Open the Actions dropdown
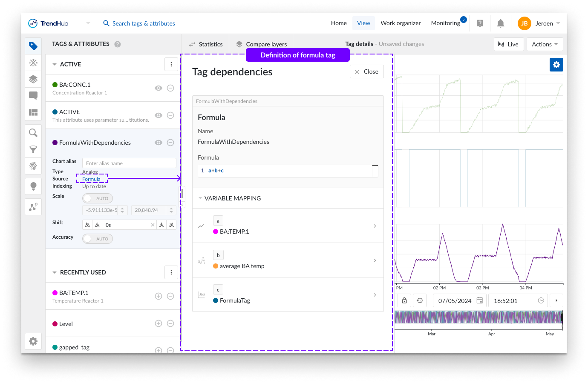The width and height of the screenshot is (588, 383). click(x=545, y=44)
